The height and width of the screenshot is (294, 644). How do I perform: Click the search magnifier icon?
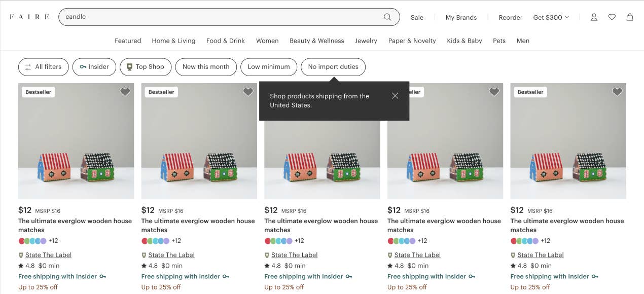tap(387, 17)
